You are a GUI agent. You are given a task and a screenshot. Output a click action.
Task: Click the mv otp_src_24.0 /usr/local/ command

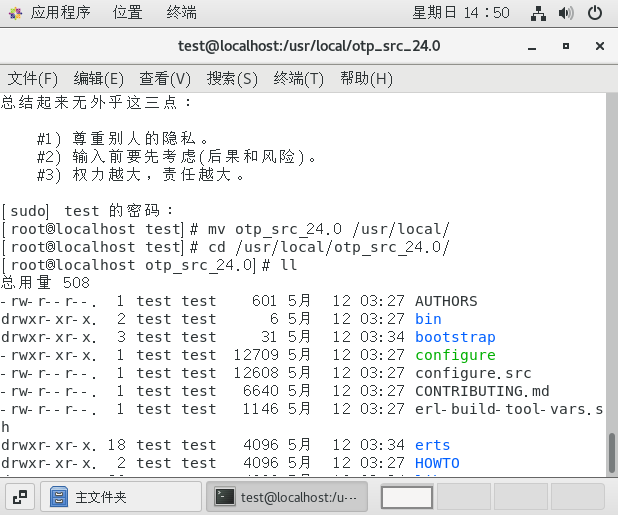coord(329,229)
